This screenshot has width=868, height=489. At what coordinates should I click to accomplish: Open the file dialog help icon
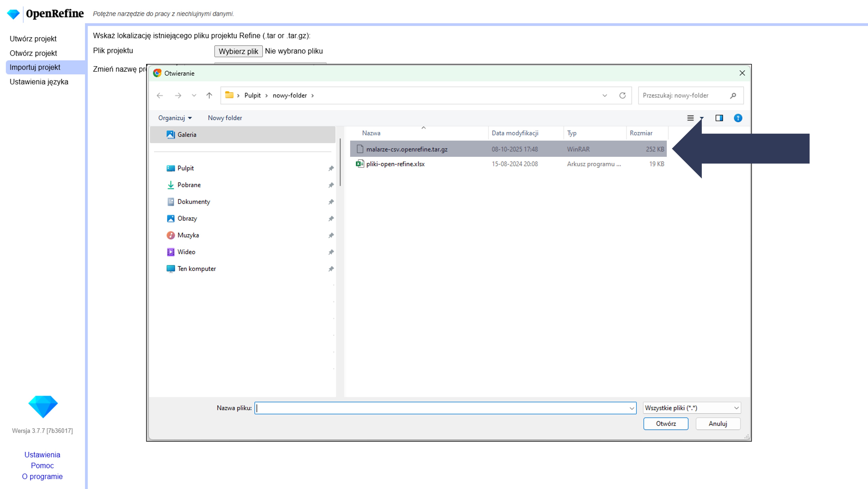tap(738, 118)
